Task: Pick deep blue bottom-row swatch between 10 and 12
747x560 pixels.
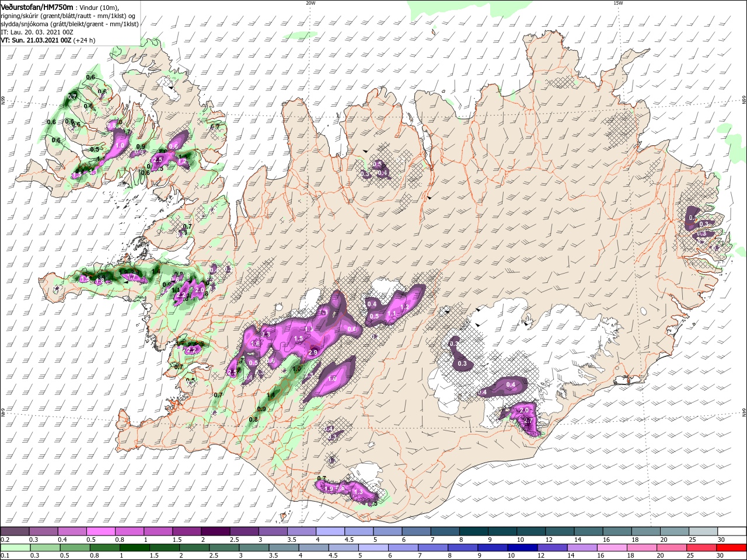Action: [522, 548]
